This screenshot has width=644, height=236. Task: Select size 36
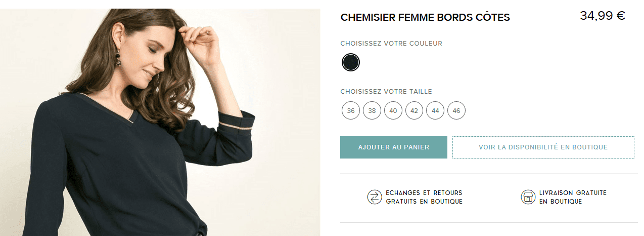point(351,110)
